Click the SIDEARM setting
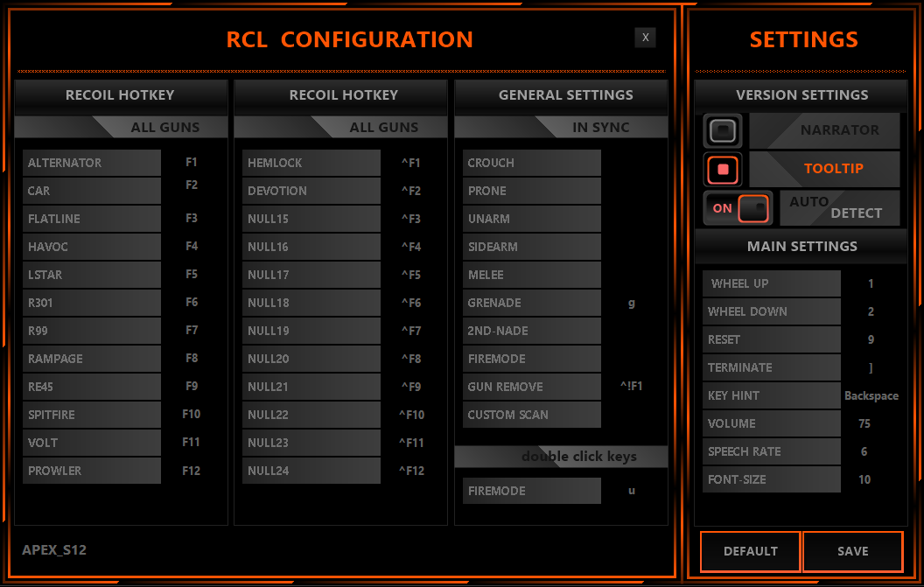Screen dimensions: 924x587 coord(531,247)
